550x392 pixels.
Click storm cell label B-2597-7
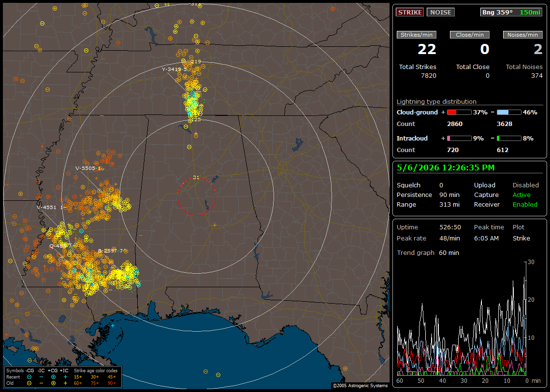111,251
